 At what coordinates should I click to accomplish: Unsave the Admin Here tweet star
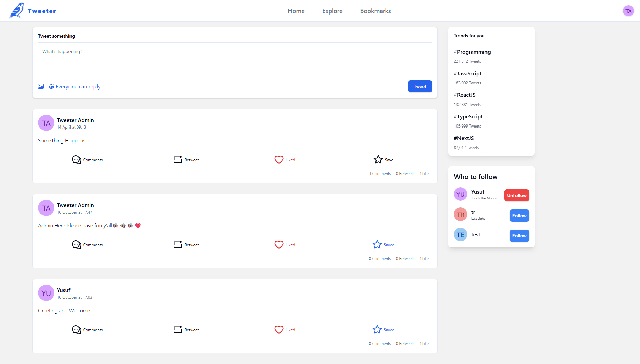[x=384, y=245]
